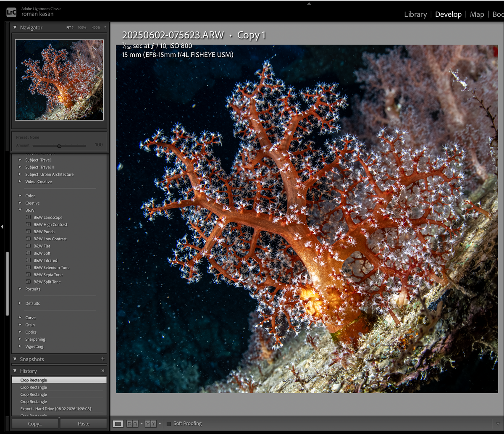
Task: Select the Loupe view icon in toolbar
Action: [x=118, y=424]
